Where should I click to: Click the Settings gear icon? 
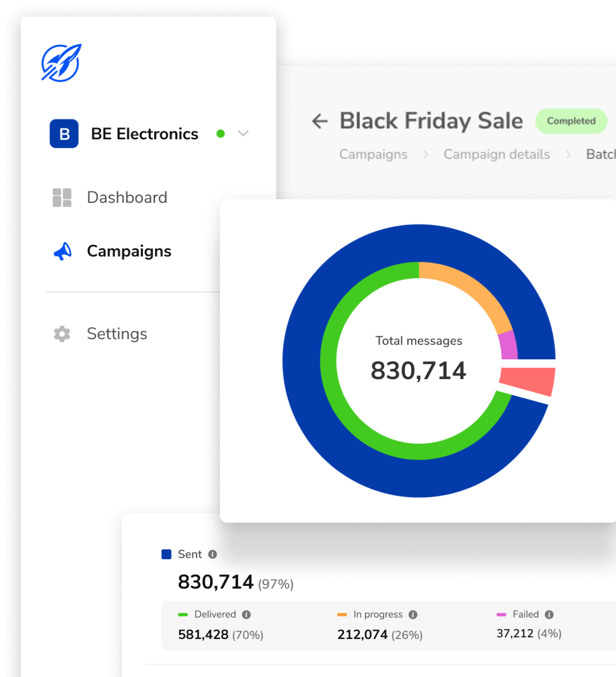tap(62, 334)
